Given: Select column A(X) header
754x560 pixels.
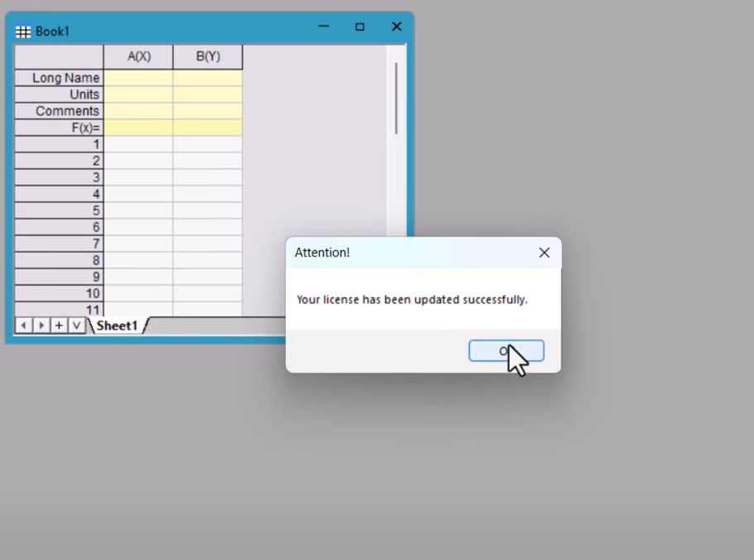Looking at the screenshot, I should [138, 57].
